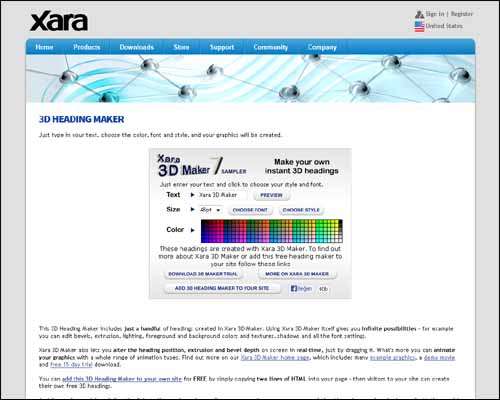
Task: Click the '3D HEADING MAKER' page heading
Action: pyautogui.click(x=82, y=119)
